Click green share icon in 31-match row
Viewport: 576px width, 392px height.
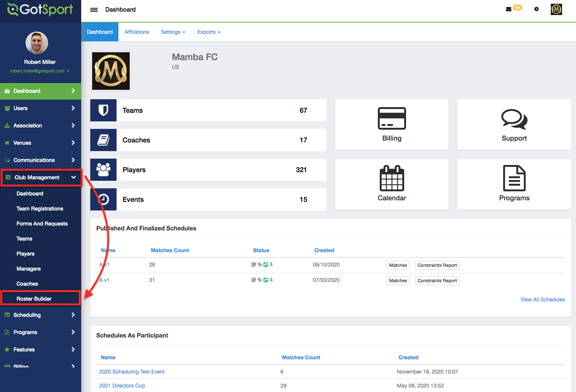266,280
